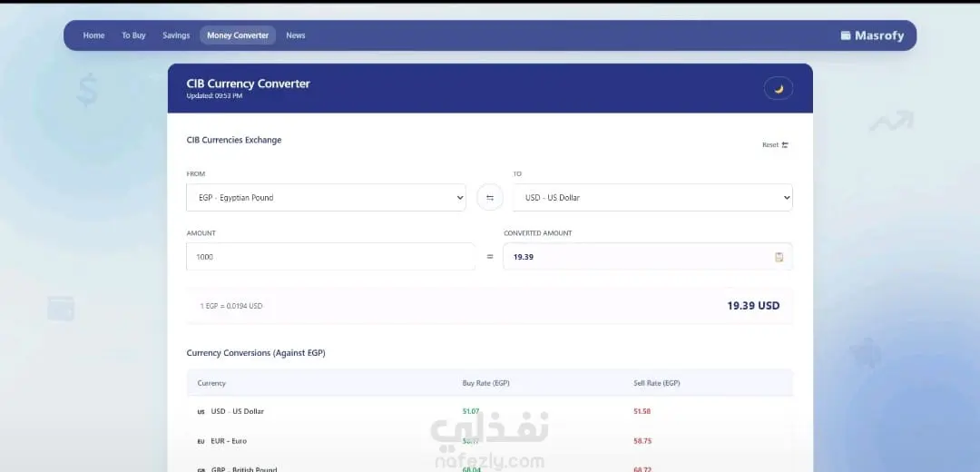Click the Reset button

tap(775, 145)
